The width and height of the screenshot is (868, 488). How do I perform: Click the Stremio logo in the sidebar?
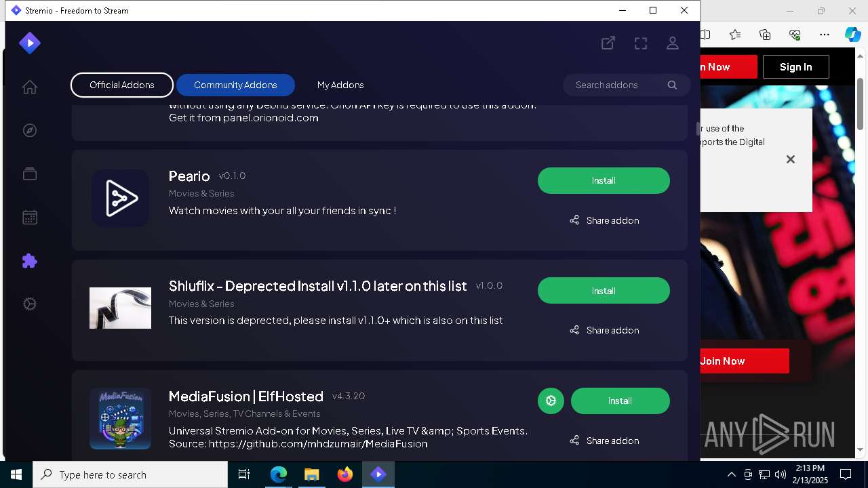(x=29, y=43)
